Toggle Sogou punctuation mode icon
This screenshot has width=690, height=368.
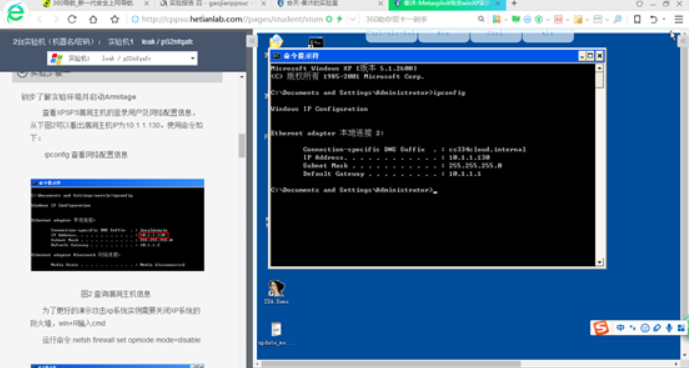pos(632,328)
